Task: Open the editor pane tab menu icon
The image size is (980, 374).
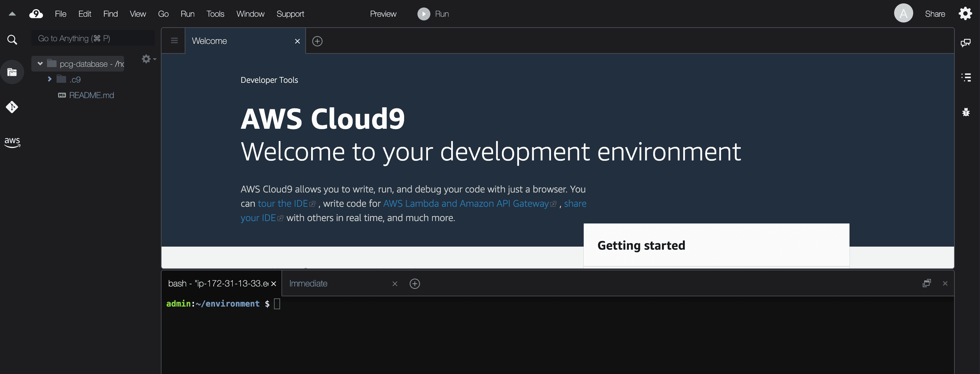Action: tap(174, 41)
